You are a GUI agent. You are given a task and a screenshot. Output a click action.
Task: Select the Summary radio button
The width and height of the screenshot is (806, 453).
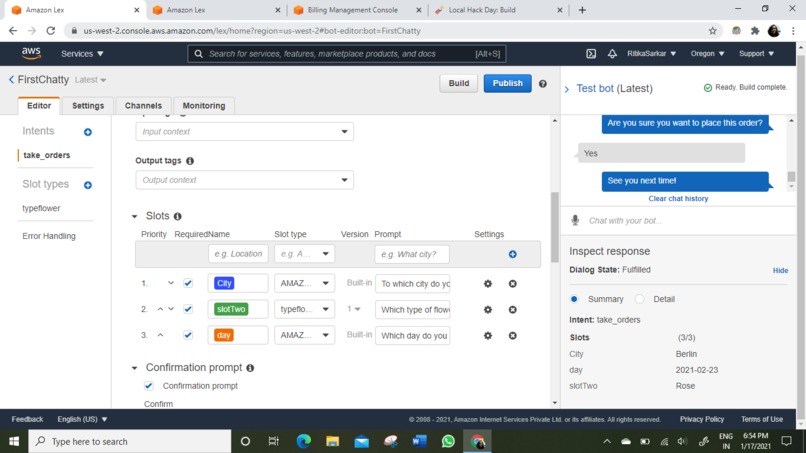[574, 299]
